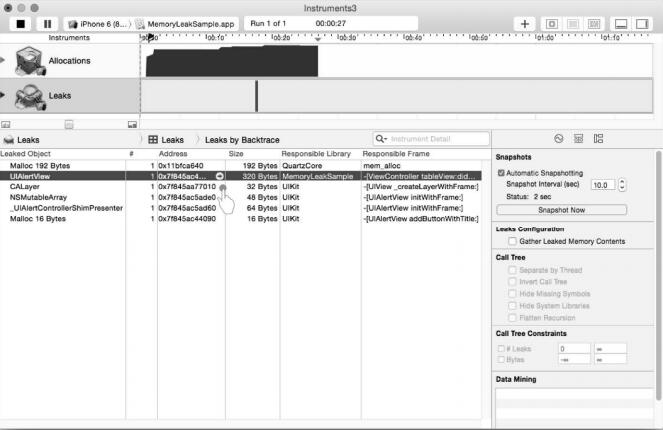This screenshot has height=430, width=663.
Task: Pause the recording with the pause button
Action: click(47, 22)
